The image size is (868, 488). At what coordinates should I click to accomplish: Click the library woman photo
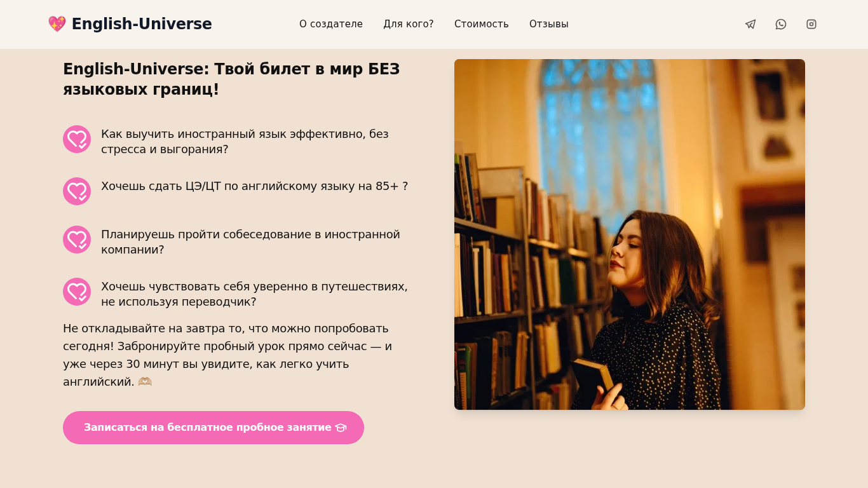click(x=630, y=234)
